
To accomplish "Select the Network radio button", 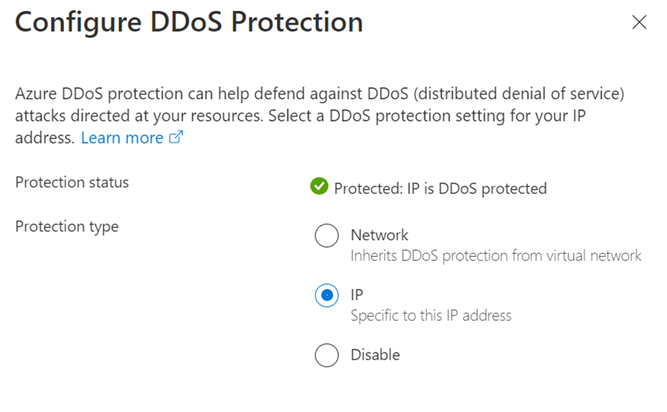I will pyautogui.click(x=327, y=235).
